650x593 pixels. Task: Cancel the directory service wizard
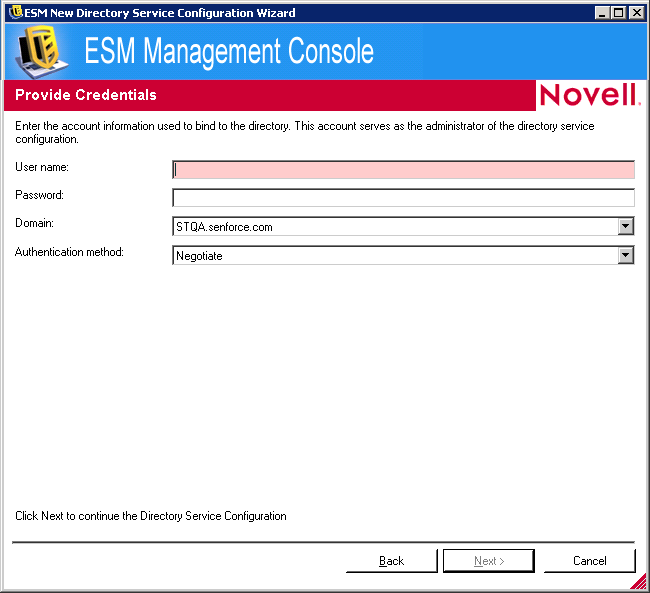click(x=589, y=561)
